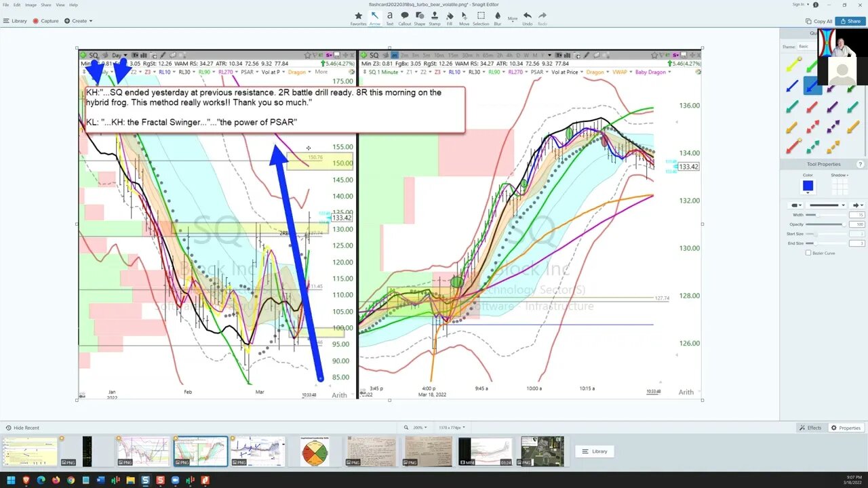
Task: Launch Brave browser from the taskbar
Action: click(26, 480)
